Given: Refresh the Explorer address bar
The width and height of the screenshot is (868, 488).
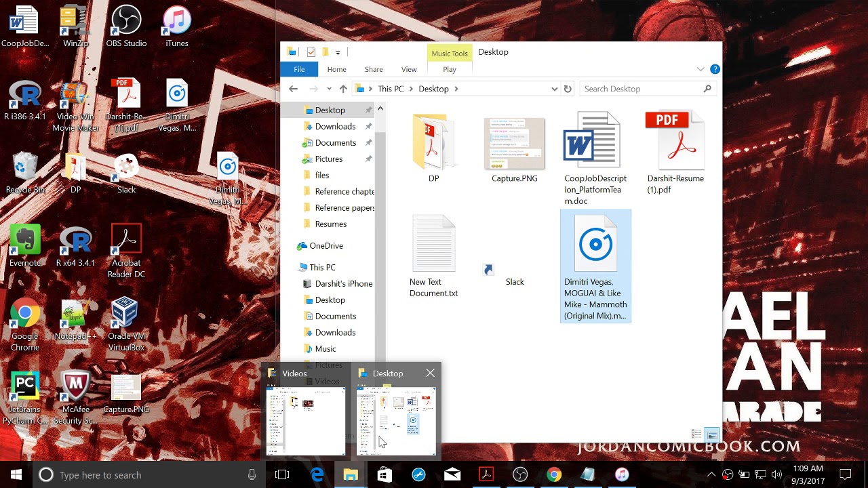Looking at the screenshot, I should pyautogui.click(x=568, y=89).
